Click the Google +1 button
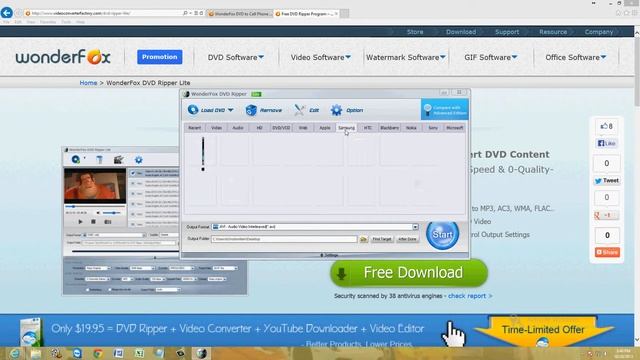The height and width of the screenshot is (360, 640). click(x=607, y=215)
